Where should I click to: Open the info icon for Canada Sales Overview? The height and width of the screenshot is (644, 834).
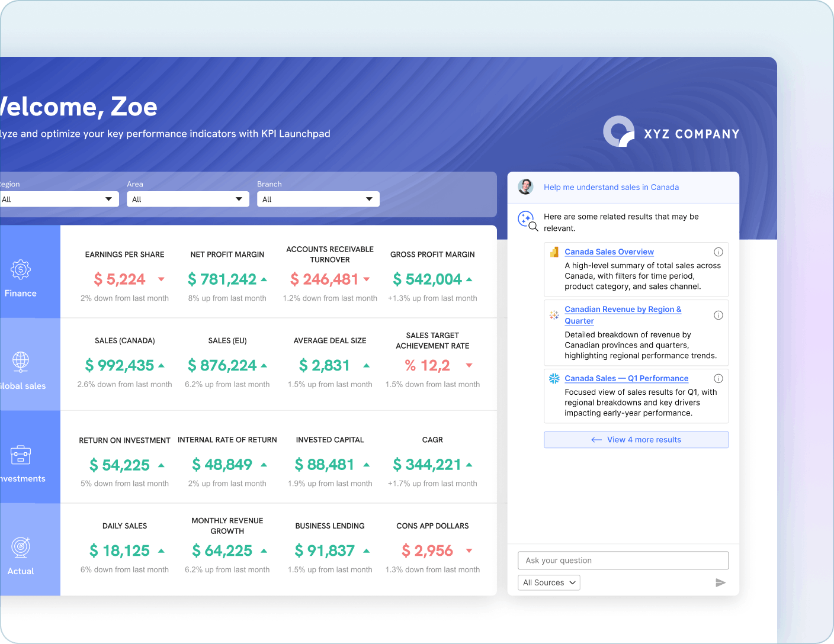click(x=718, y=252)
